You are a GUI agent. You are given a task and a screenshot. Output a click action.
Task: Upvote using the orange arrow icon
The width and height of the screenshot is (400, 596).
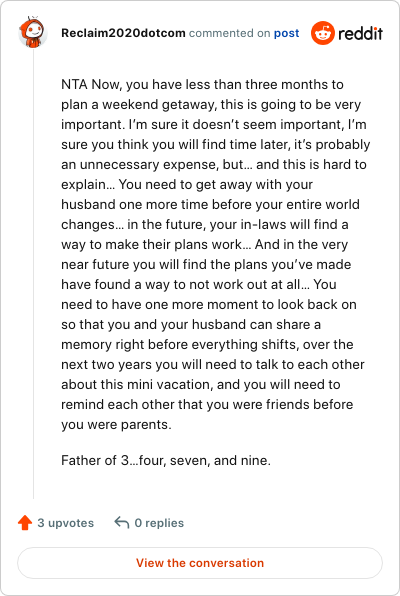click(25, 522)
